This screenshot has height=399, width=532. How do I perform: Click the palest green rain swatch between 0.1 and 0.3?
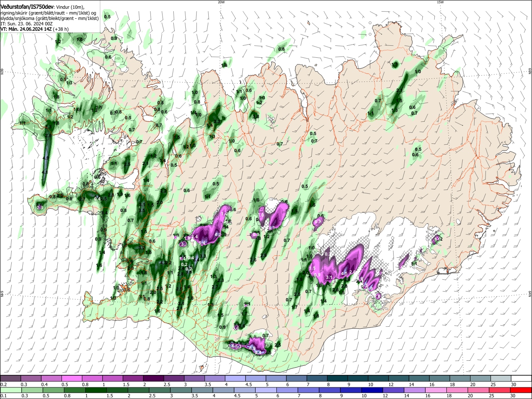point(11,390)
